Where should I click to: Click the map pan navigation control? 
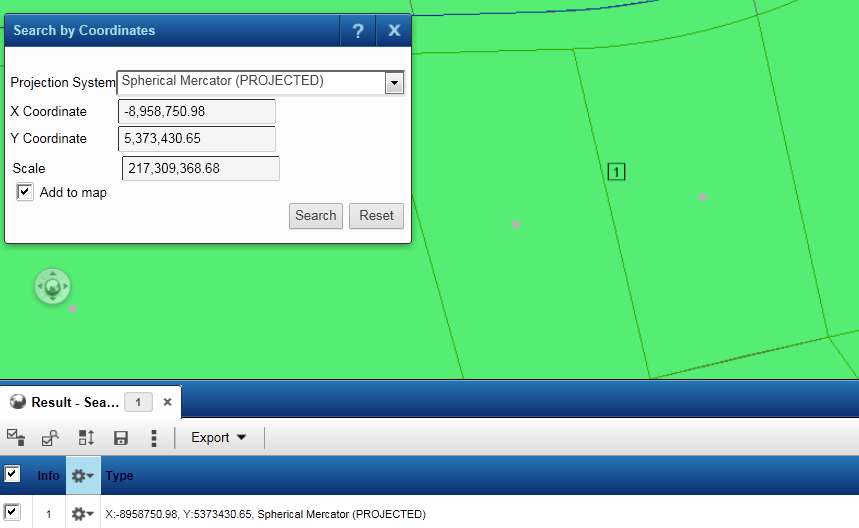tap(52, 287)
